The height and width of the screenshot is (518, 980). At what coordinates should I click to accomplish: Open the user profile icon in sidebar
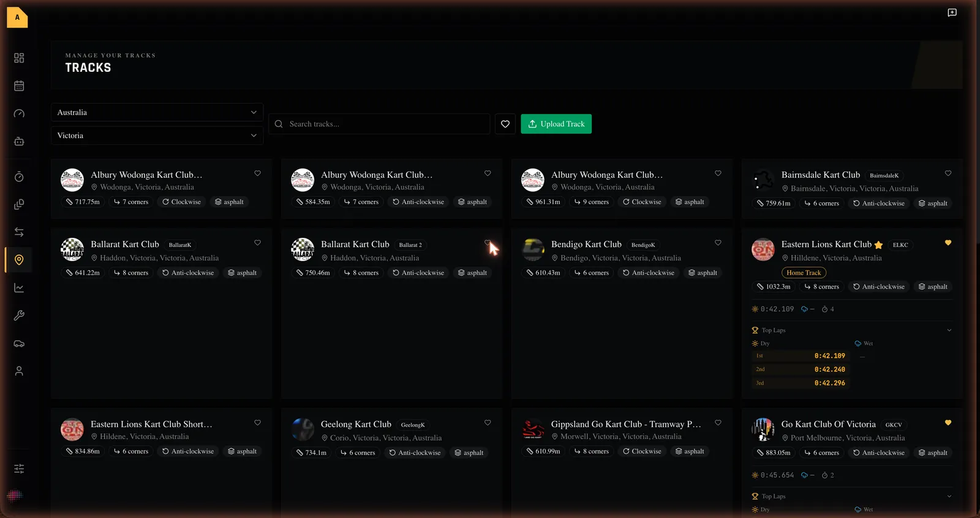tap(19, 371)
